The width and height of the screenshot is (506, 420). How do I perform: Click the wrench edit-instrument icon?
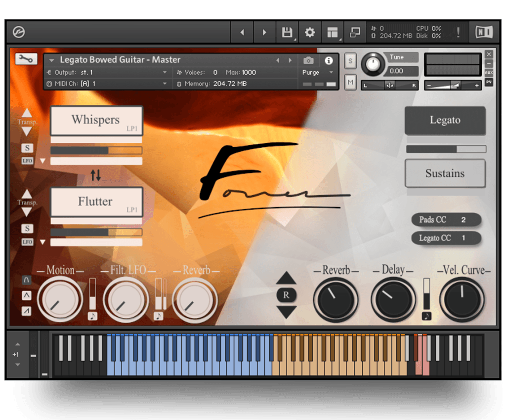point(27,59)
